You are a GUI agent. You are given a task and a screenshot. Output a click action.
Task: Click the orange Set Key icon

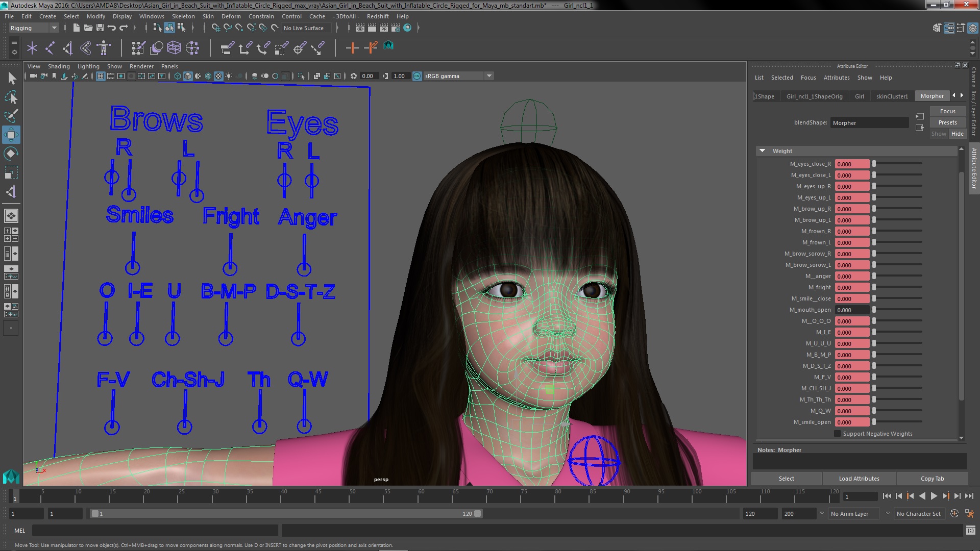352,48
